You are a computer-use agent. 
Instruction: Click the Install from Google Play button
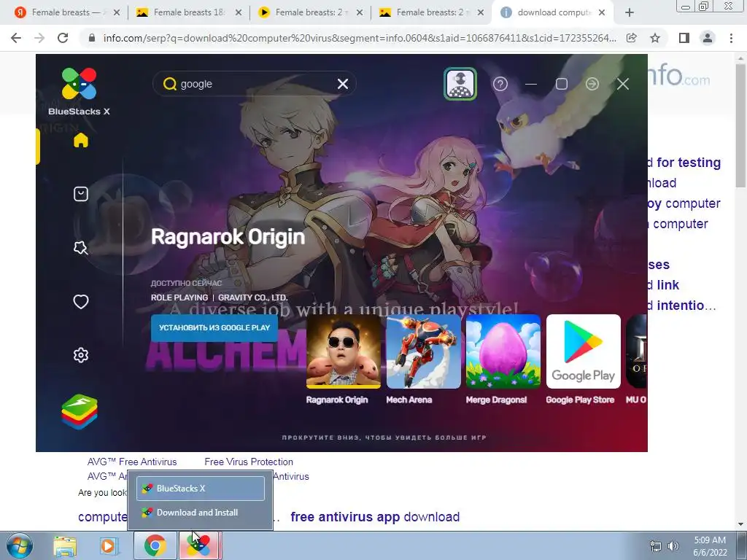214,327
